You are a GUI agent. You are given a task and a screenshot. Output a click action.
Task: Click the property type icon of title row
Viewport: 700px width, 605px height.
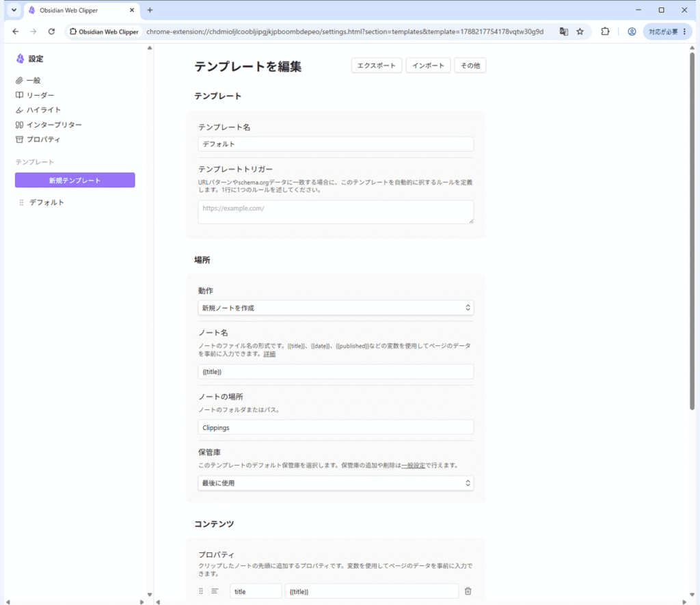point(215,591)
